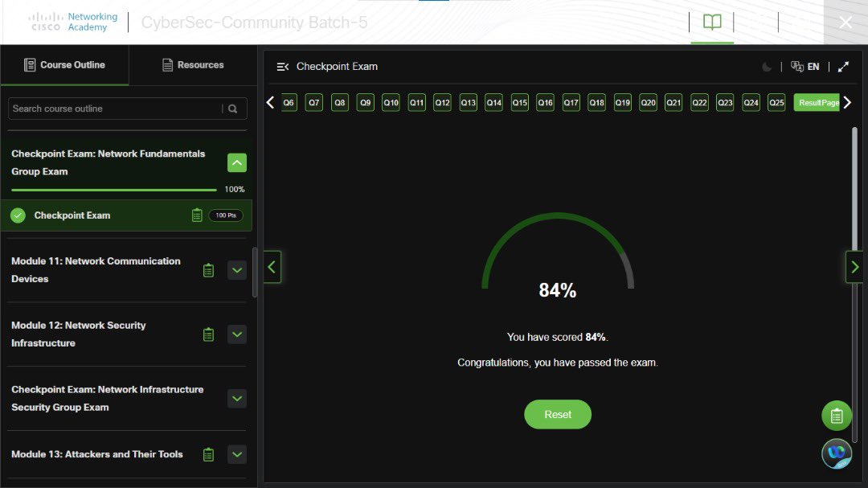The width and height of the screenshot is (868, 488).
Task: Open the floating green exam widget bottom right
Action: (836, 416)
